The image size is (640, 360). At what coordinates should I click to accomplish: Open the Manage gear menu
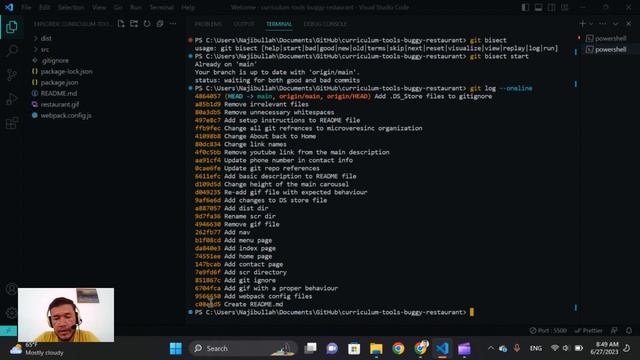(11, 313)
